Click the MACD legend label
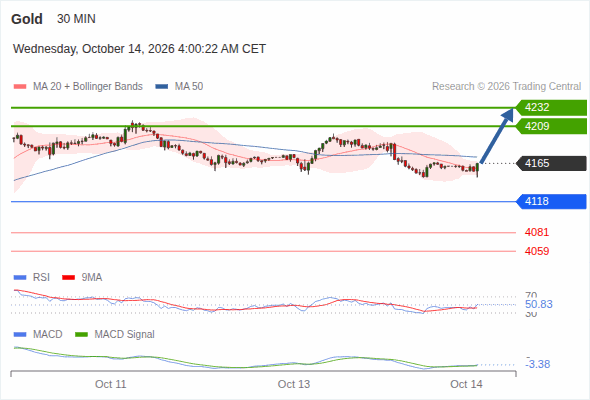 [47, 335]
